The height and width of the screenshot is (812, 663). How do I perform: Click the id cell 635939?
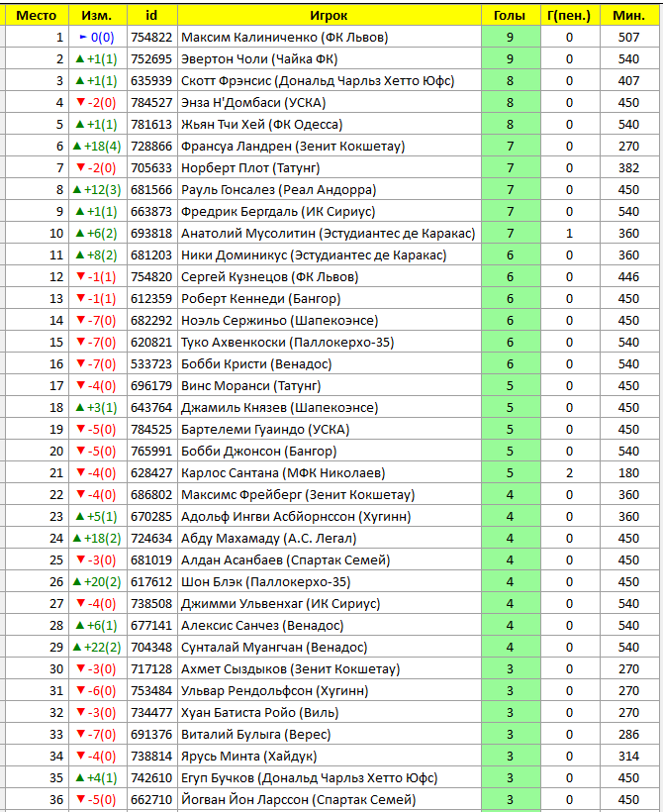pos(152,81)
